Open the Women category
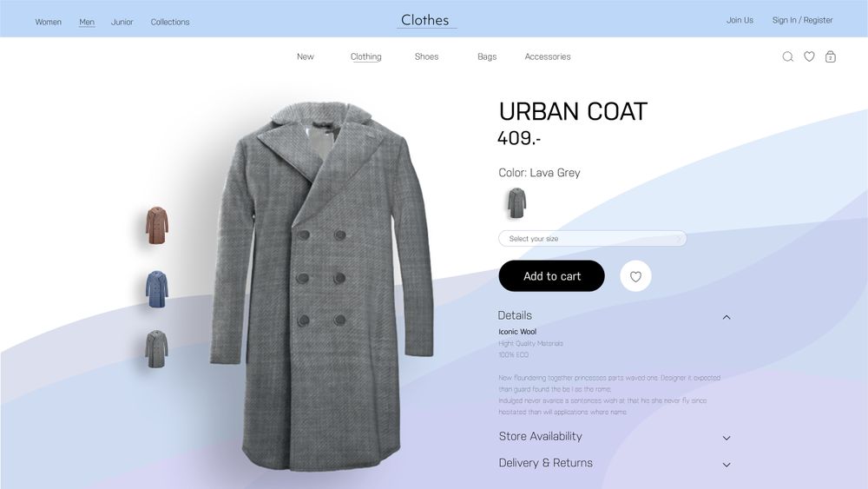 (x=48, y=23)
